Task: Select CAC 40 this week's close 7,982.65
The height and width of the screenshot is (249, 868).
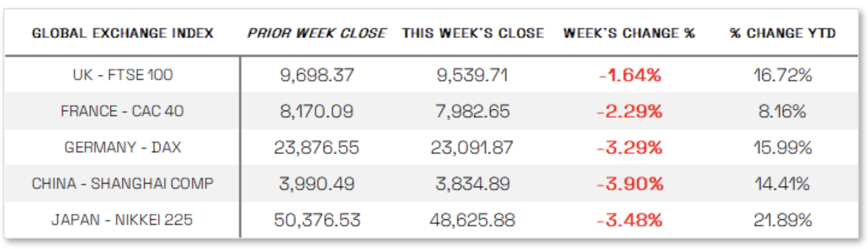Action: pyautogui.click(x=472, y=111)
